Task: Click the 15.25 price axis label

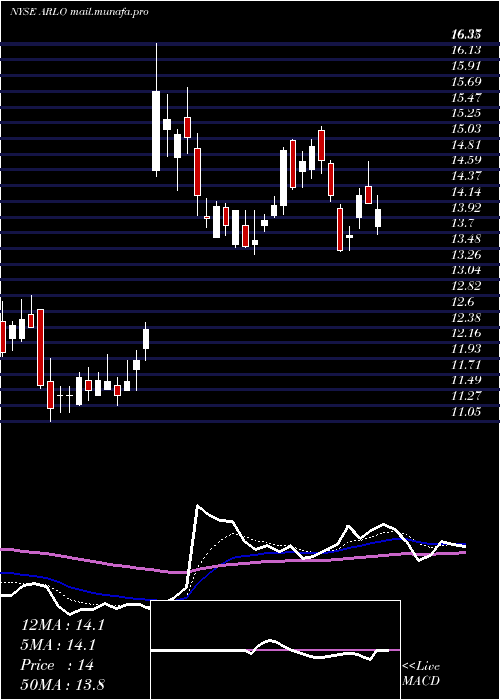Action: [x=466, y=113]
